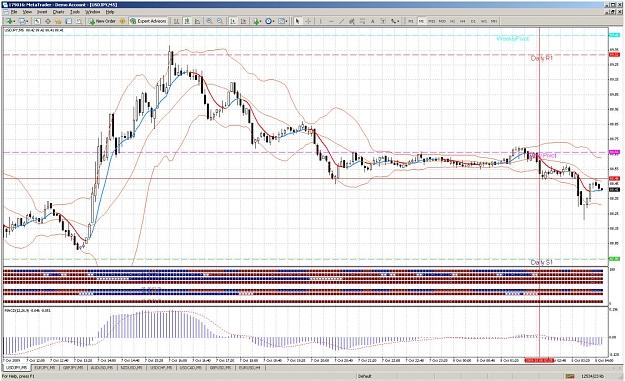Screen dimensions: 625x381
Task: Switch to USDCAD,M5 chart tab
Action: [x=191, y=367]
